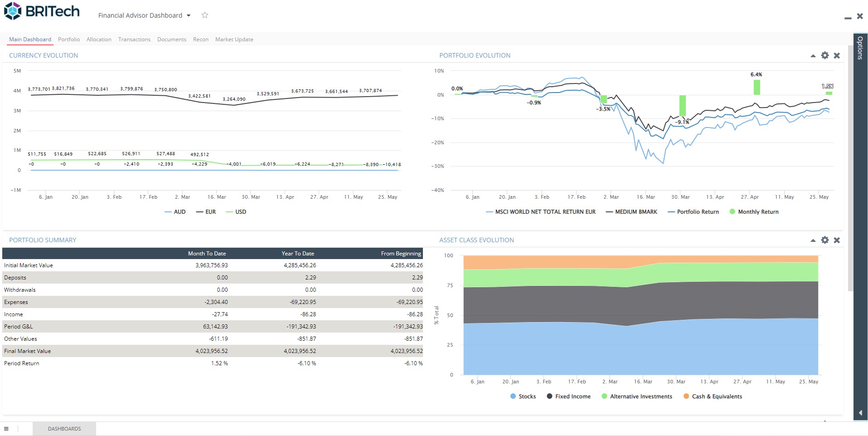Image resolution: width=868 pixels, height=436 pixels.
Task: Close the Portfolio Evolution widget
Action: (837, 55)
